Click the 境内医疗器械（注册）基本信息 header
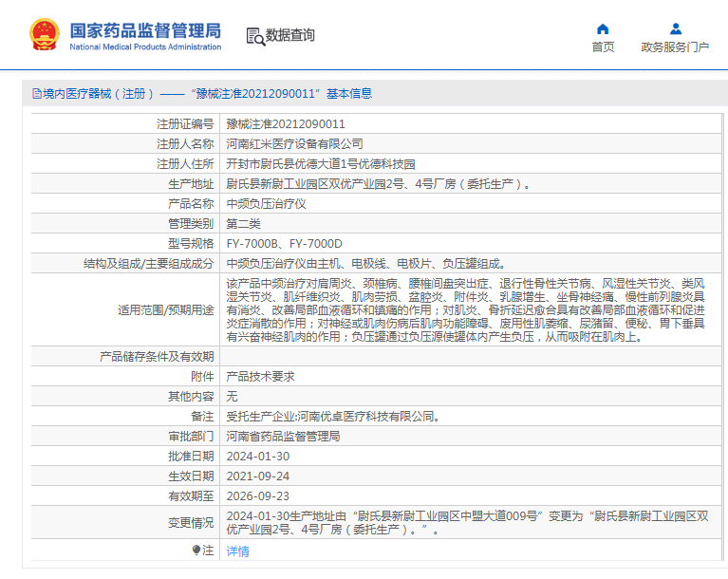728x579 pixels. [202, 94]
